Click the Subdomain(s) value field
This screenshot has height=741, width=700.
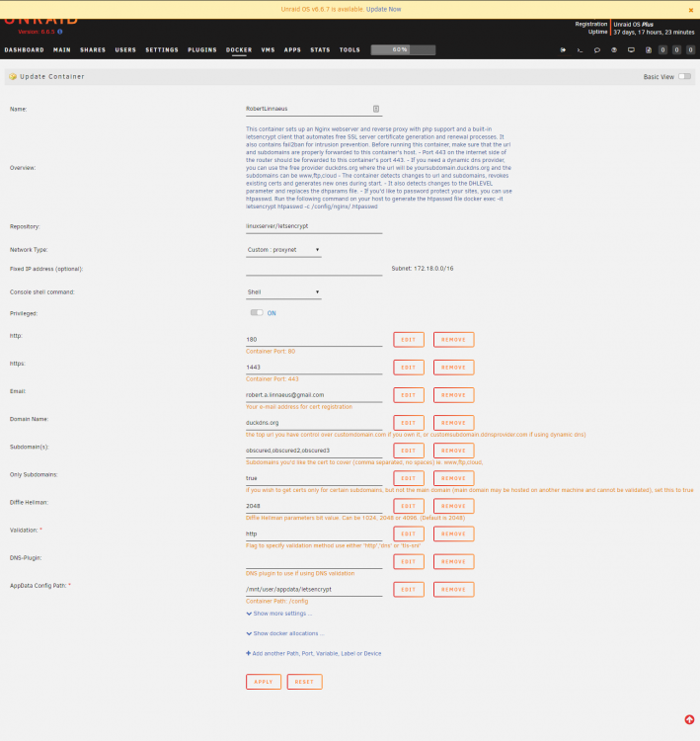(x=314, y=451)
